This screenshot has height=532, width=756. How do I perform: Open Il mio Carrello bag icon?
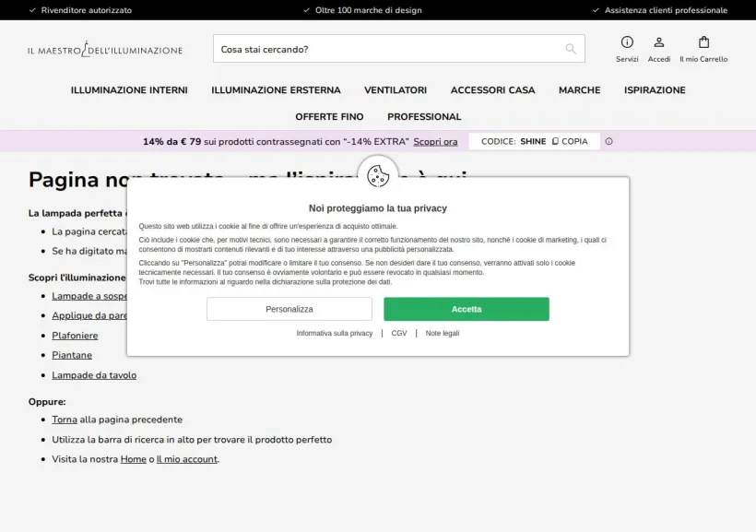703,42
